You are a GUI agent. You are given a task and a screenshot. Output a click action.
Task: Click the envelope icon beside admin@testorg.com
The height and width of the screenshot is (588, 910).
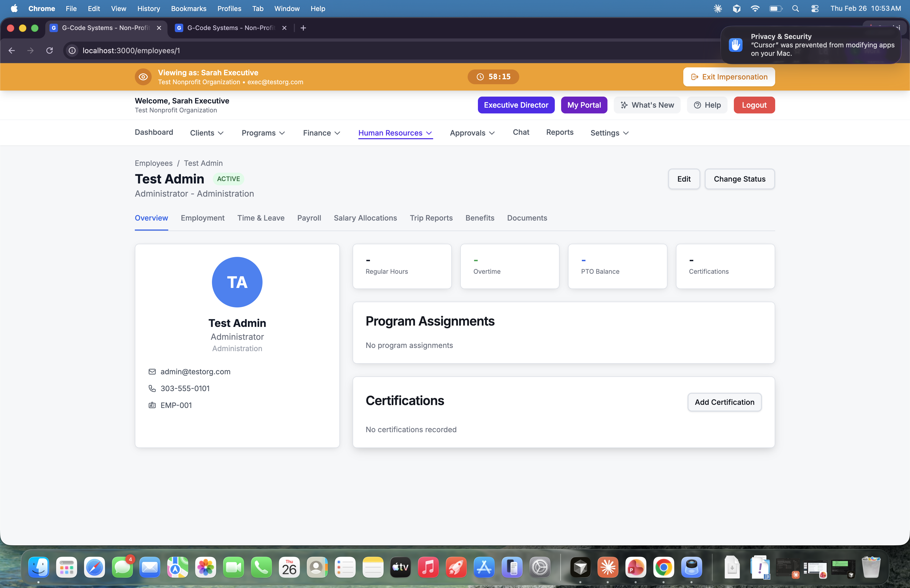coord(152,371)
